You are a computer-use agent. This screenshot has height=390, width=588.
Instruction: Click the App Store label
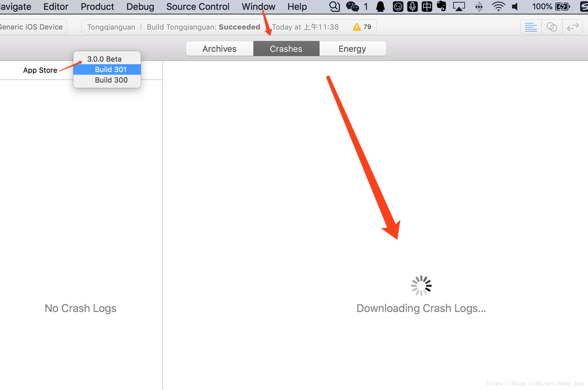pyautogui.click(x=40, y=70)
